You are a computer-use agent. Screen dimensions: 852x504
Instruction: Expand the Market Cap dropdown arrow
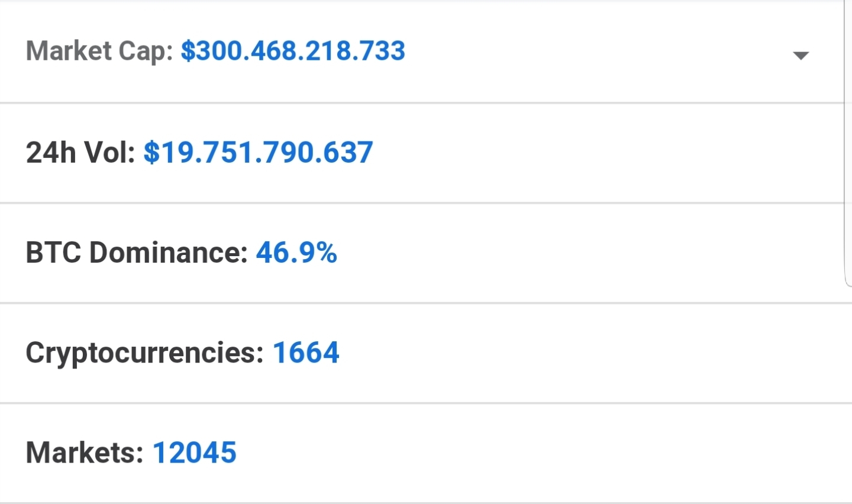pos(801,56)
